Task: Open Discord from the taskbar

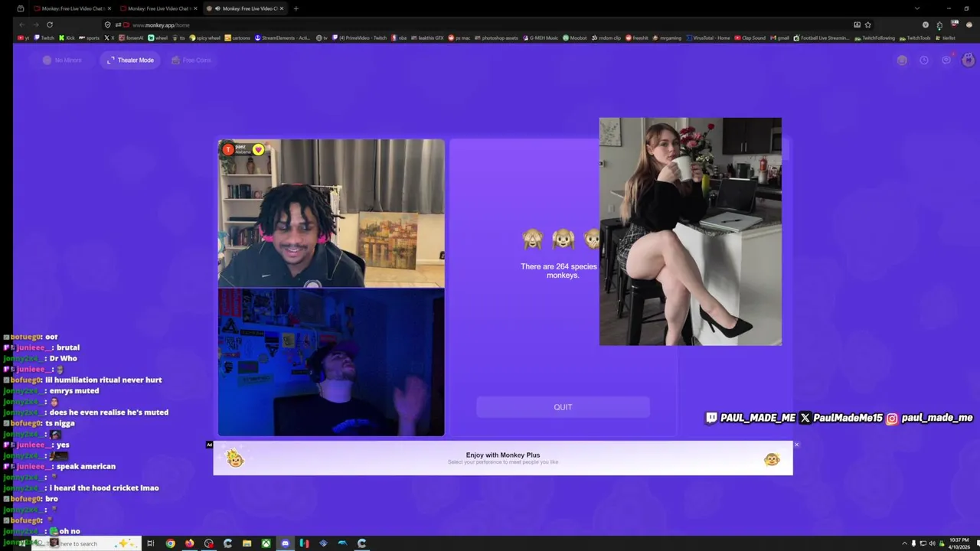Action: tap(285, 543)
